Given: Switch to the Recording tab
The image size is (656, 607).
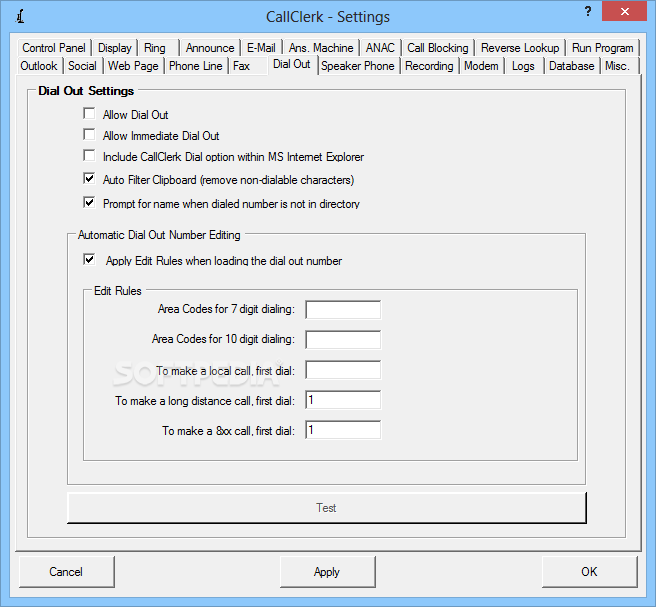Looking at the screenshot, I should pos(429,66).
